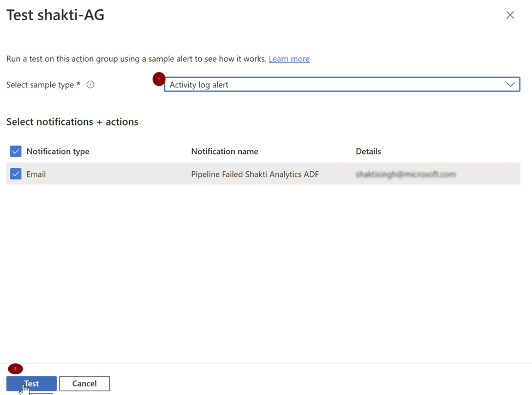
Task: Click the Notification name column header
Action: point(225,151)
